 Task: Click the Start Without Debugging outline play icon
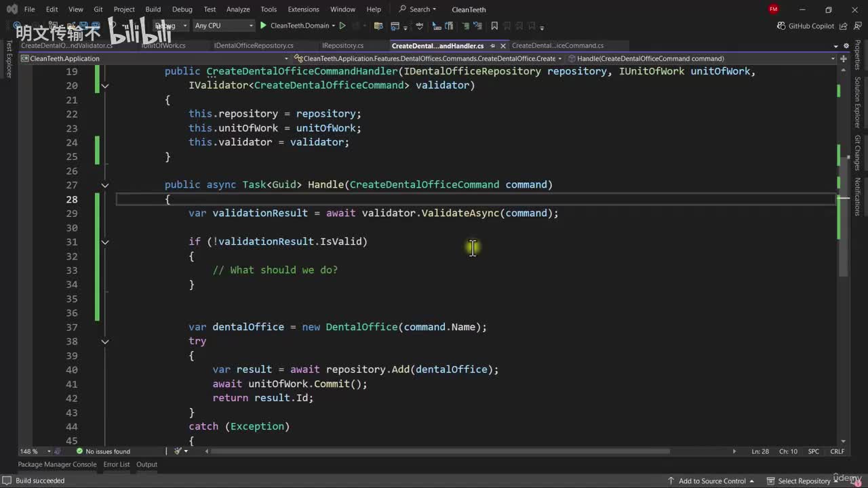pyautogui.click(x=342, y=26)
